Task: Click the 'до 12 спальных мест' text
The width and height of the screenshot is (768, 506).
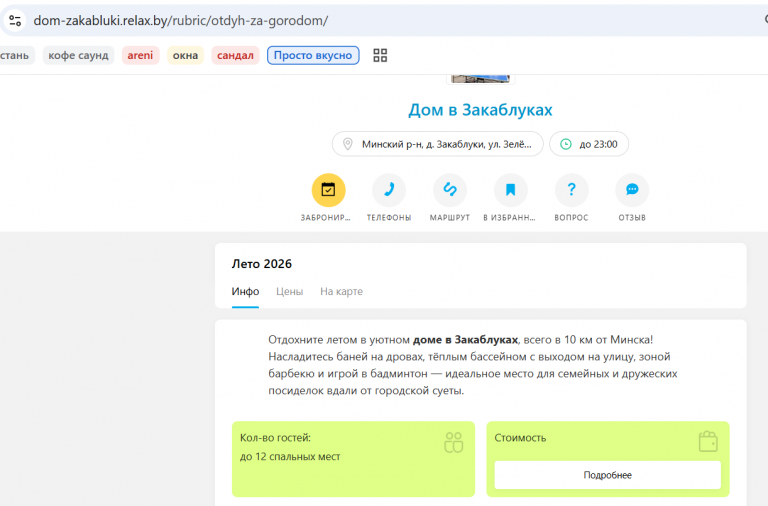Action: coord(290,457)
